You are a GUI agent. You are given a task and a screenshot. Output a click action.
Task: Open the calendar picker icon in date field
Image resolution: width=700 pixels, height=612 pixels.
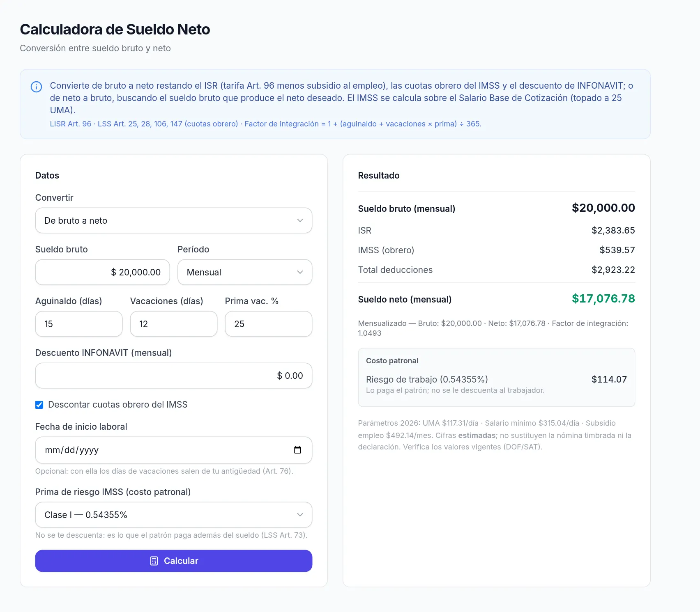click(x=297, y=450)
